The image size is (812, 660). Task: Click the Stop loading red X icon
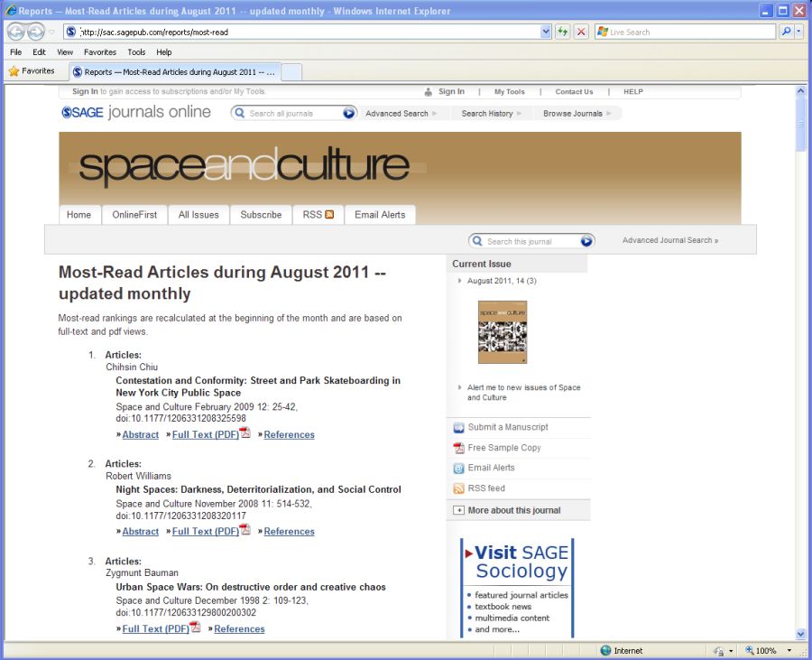[581, 32]
